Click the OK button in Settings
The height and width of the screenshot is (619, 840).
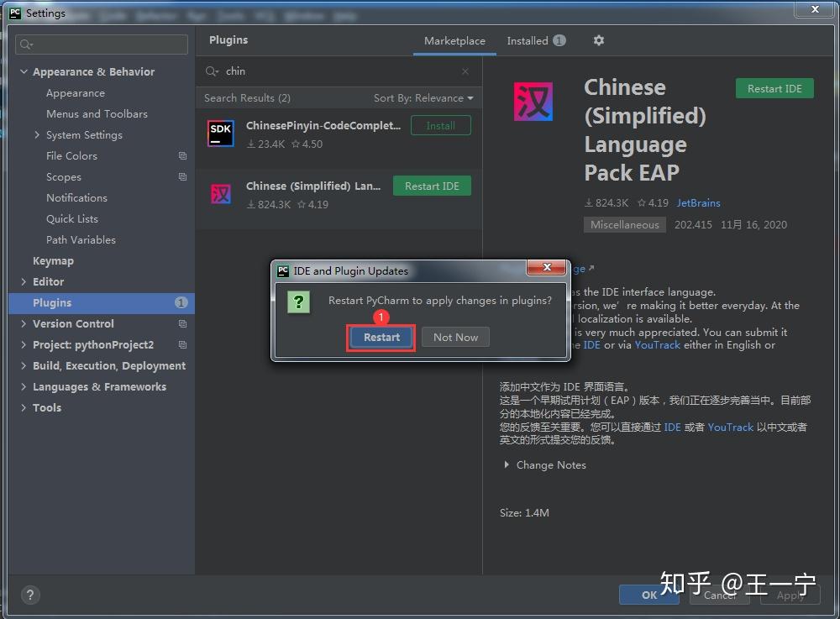649,595
